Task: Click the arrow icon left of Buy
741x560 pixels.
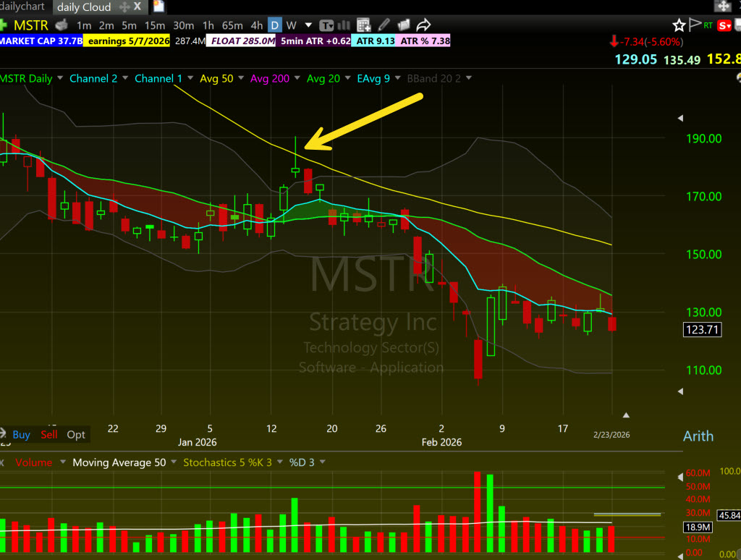Action: pos(3,433)
